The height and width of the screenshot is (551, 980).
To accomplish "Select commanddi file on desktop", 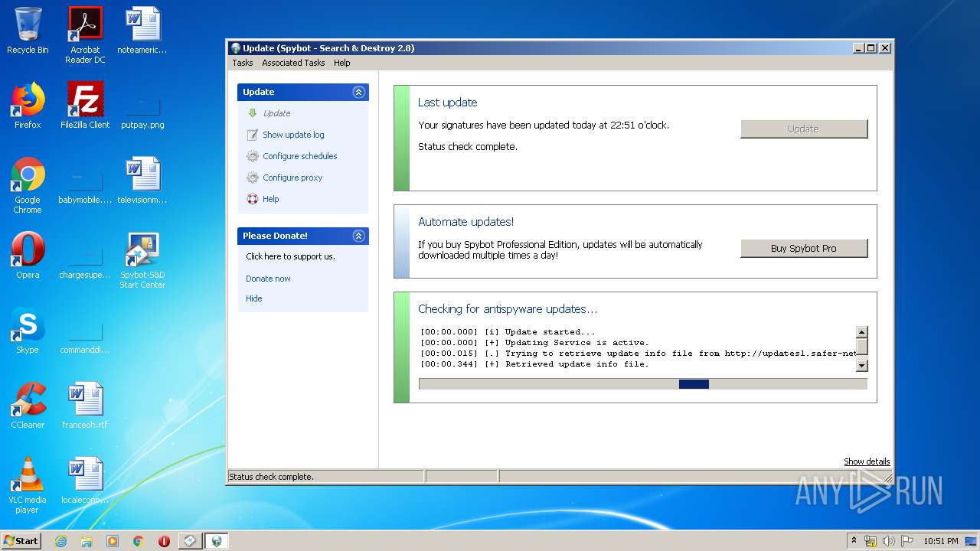I will (85, 331).
